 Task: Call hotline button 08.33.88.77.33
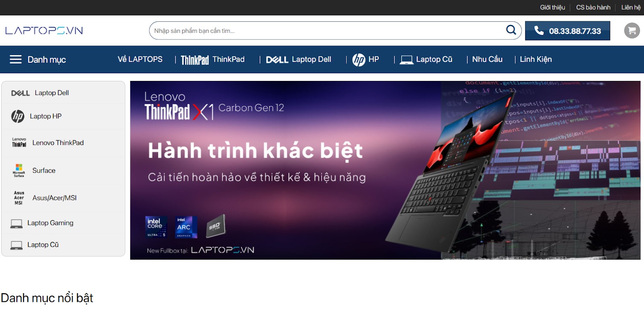[x=568, y=31]
